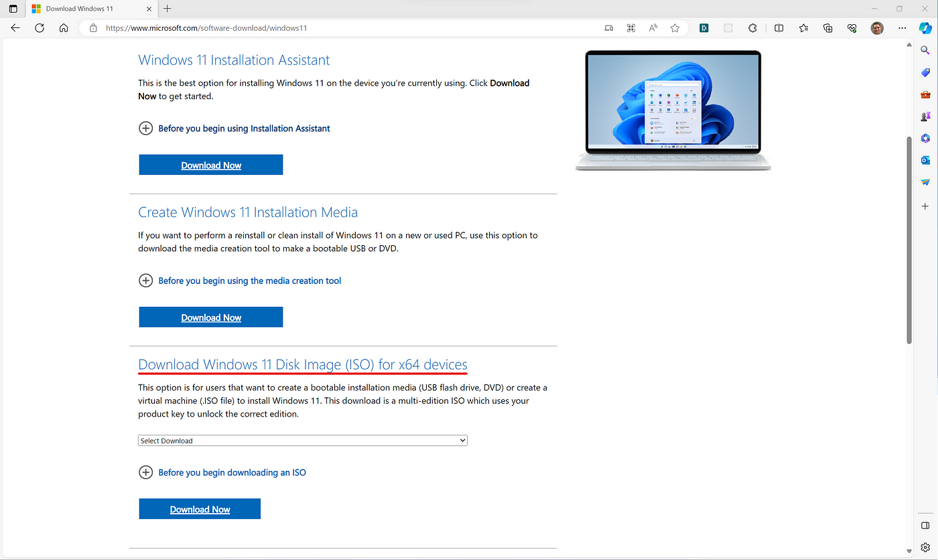
Task: Open Collections panel
Action: (x=828, y=28)
